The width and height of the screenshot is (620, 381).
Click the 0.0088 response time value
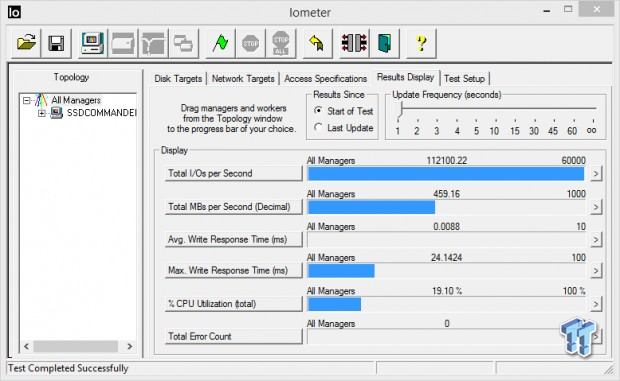point(446,227)
